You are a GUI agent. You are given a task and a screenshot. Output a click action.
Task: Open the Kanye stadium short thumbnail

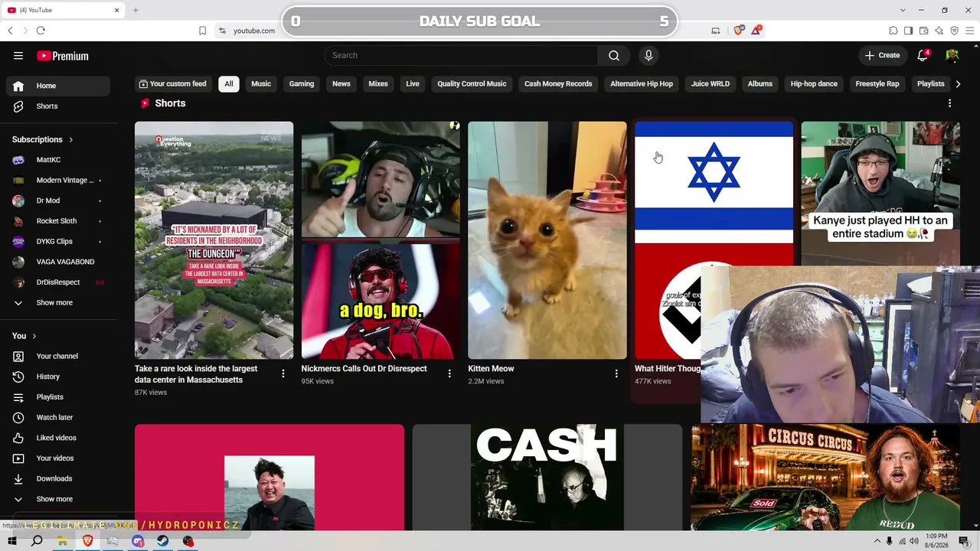[880, 193]
